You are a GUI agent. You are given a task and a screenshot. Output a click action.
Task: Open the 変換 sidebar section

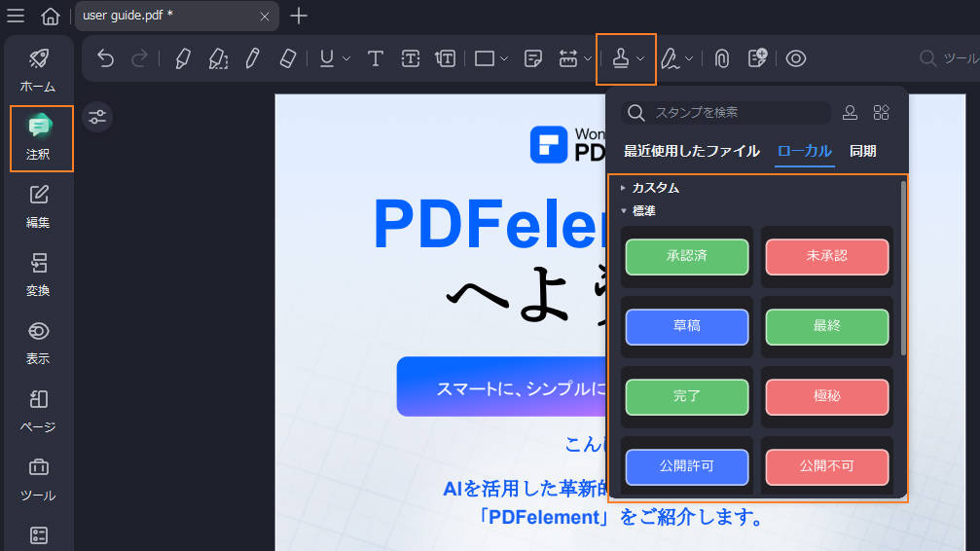38,275
